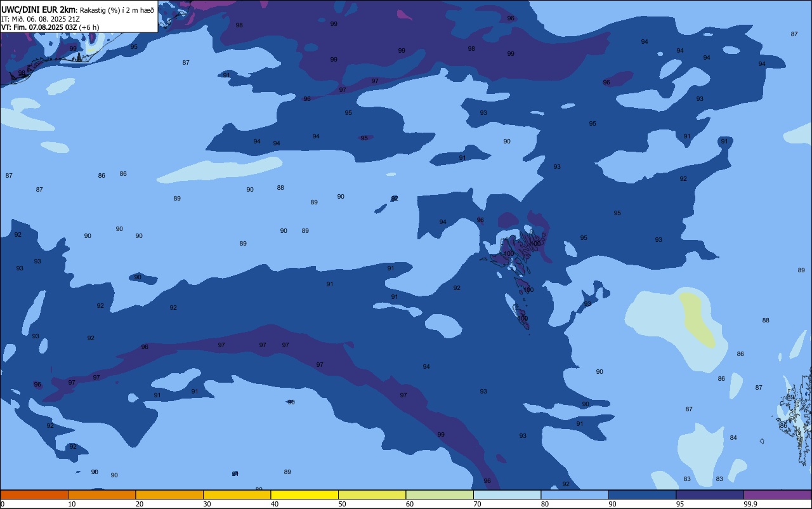Click the "UWC/DINI EUR 2km" title text
812x509 pixels.
click(x=39, y=10)
